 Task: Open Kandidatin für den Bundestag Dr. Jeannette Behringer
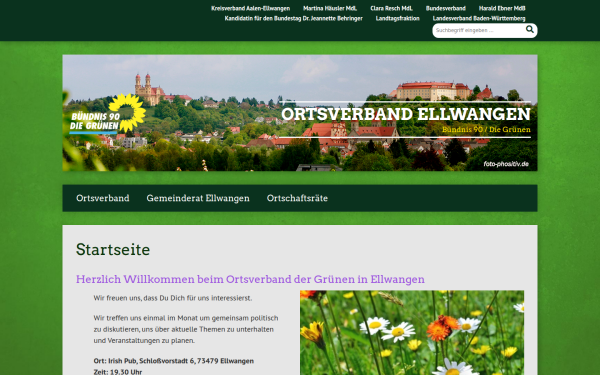click(x=293, y=18)
